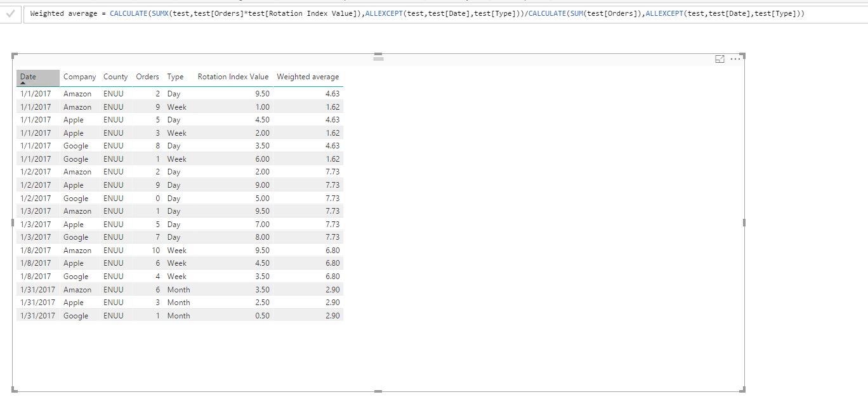The height and width of the screenshot is (418, 868).
Task: Select the Rotation Index Value 8.00 cell
Action: [x=262, y=237]
